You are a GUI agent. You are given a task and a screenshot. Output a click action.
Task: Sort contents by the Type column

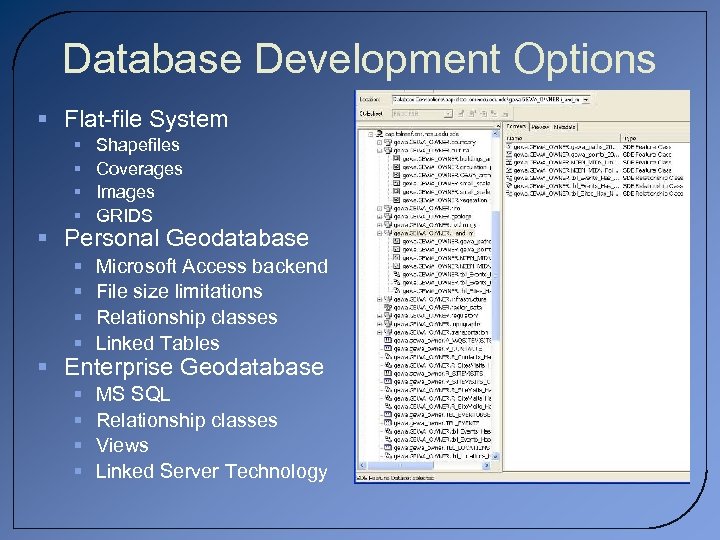point(655,138)
